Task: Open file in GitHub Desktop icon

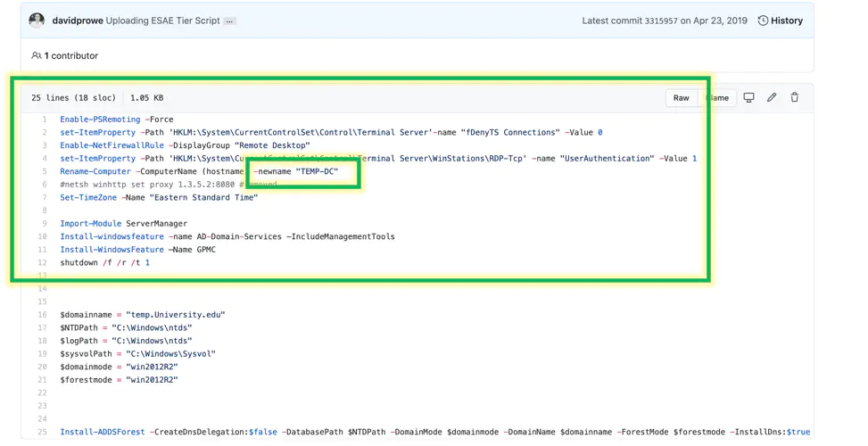Action: (x=748, y=97)
